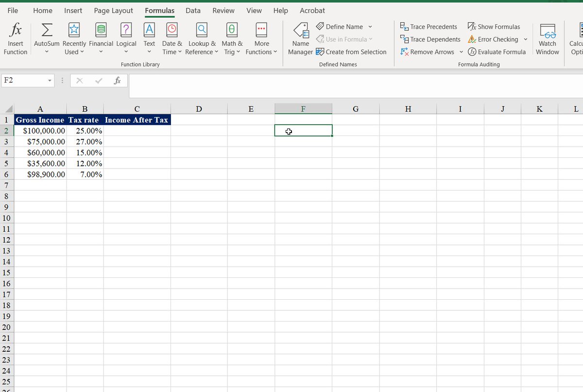Open the File tab
The height and width of the screenshot is (392, 583).
point(13,10)
